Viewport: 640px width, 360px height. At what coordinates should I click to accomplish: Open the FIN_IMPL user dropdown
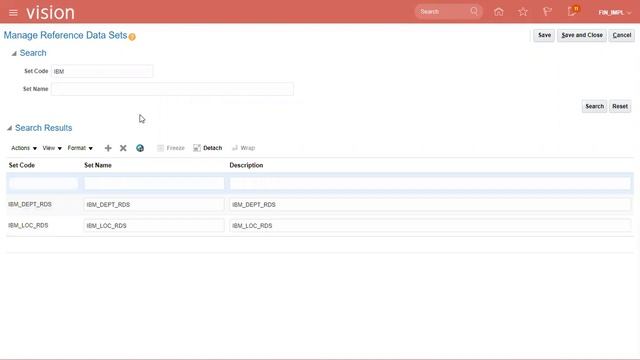pyautogui.click(x=614, y=13)
